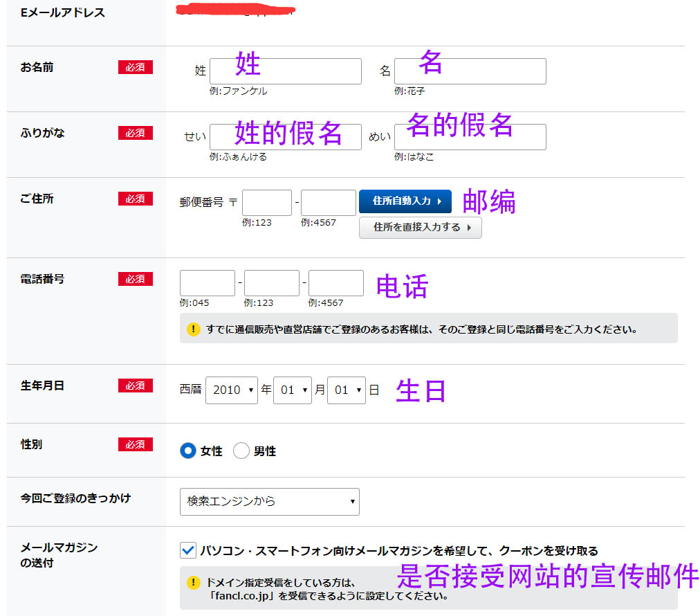This screenshot has width=700, height=616.
Task: Click the 名 given name input field
Action: (x=470, y=71)
